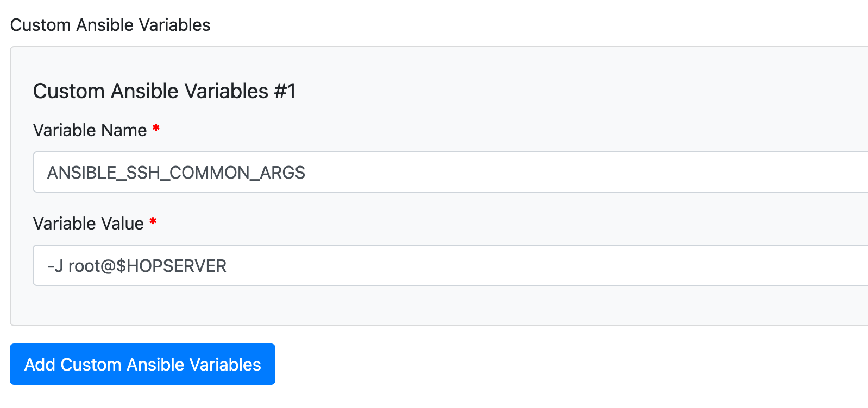The height and width of the screenshot is (408, 868).
Task: Select the Custom Ansible Variables #1 heading
Action: pos(164,91)
